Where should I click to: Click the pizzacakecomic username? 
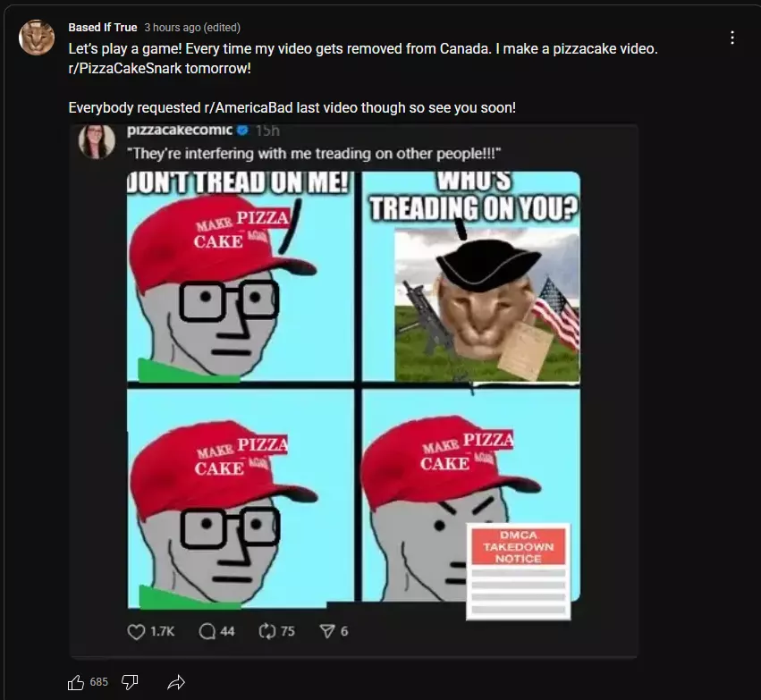180,130
